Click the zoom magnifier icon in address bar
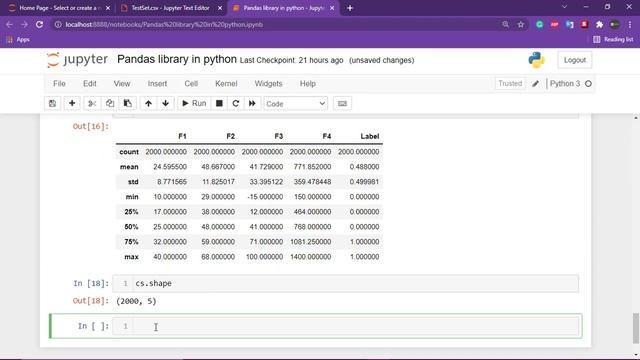Image resolution: width=640 pixels, height=360 pixels. click(x=506, y=24)
